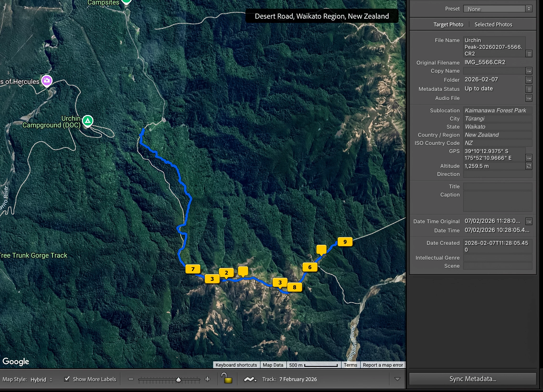543x392 pixels.
Task: Click zoom out minus icon
Action: (x=131, y=379)
